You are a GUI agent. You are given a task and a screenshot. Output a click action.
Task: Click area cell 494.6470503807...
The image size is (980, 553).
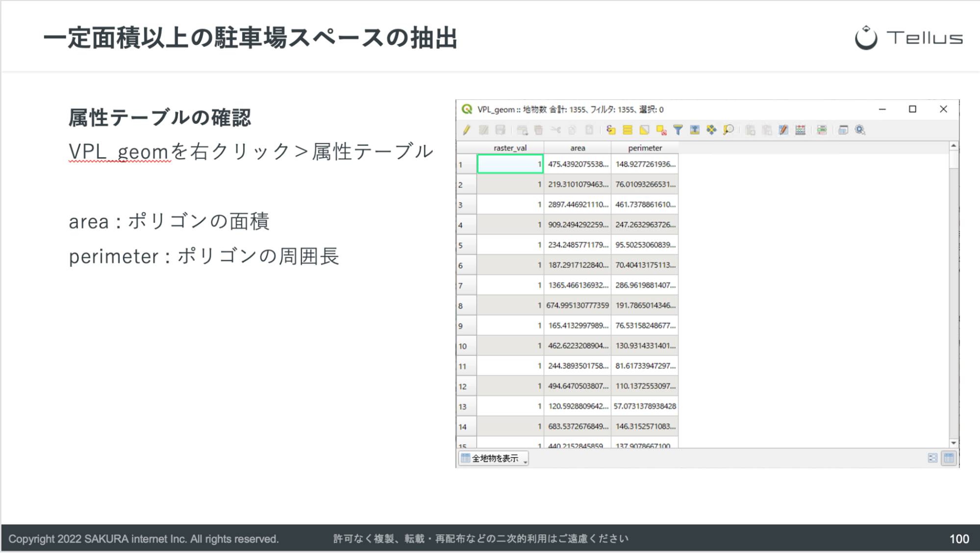point(578,386)
